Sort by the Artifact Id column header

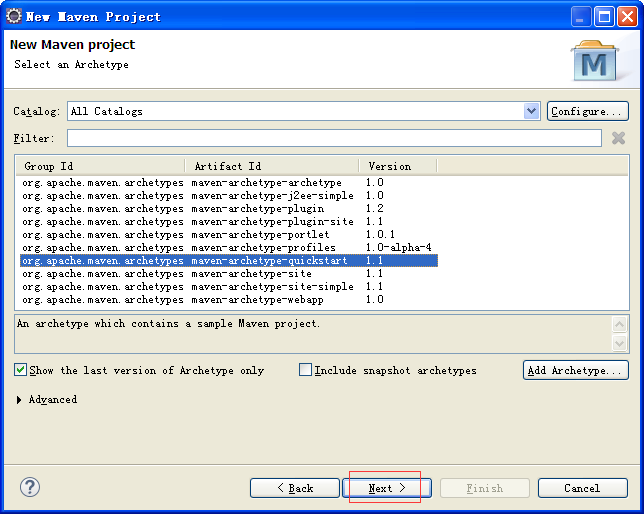[x=271, y=166]
